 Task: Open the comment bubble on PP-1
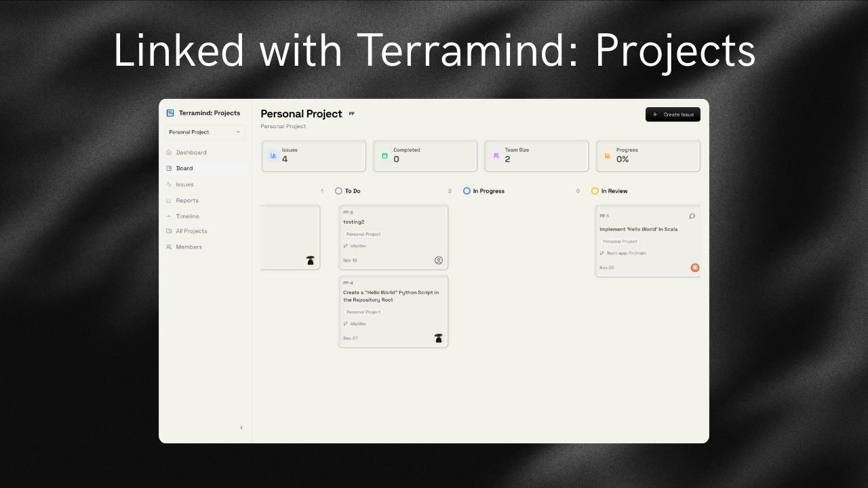click(x=692, y=216)
